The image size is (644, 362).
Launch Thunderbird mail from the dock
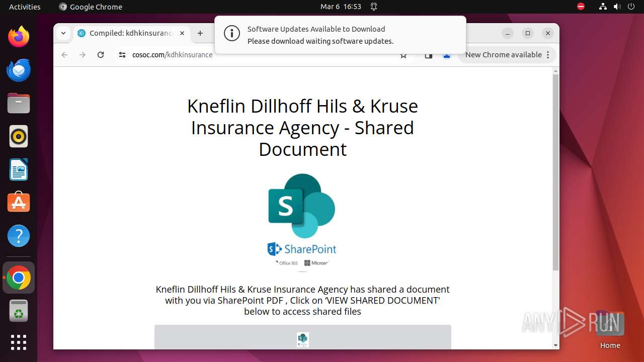tap(19, 70)
